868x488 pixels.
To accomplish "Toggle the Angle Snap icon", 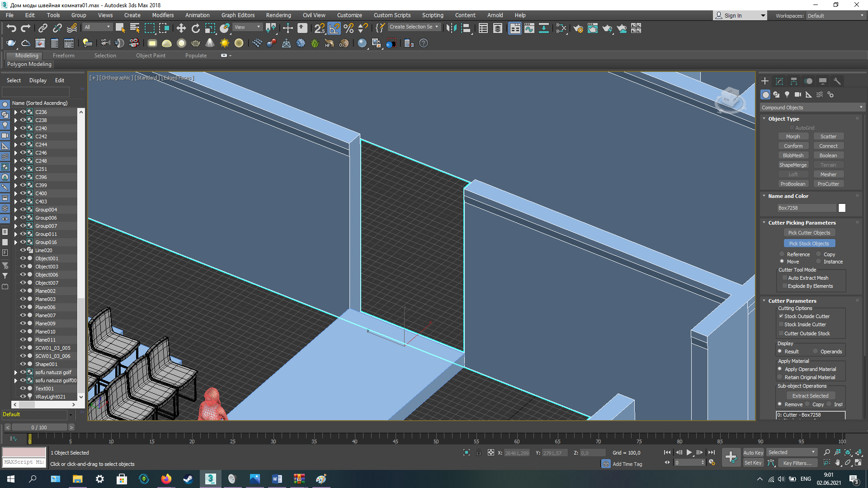I will coord(334,28).
